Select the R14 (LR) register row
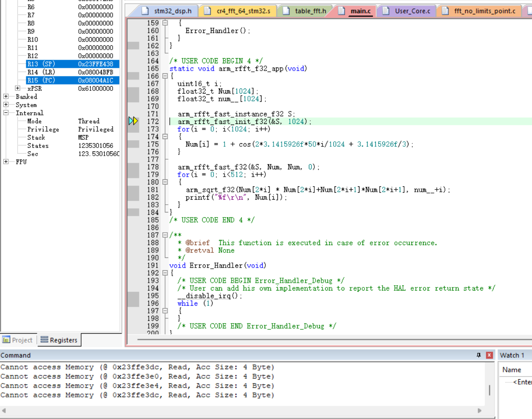Viewport: 532px width, 419px height. tap(73, 72)
